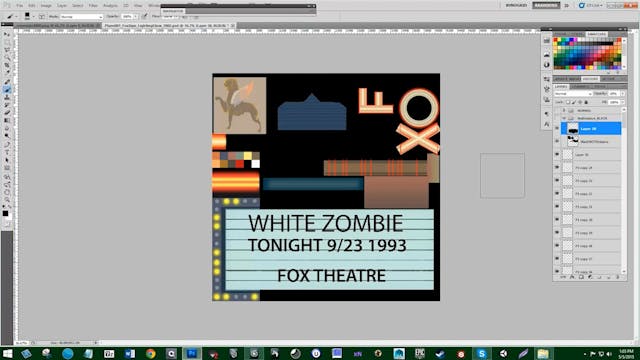Select the Blur tool
640x360 pixels.
(x=7, y=128)
